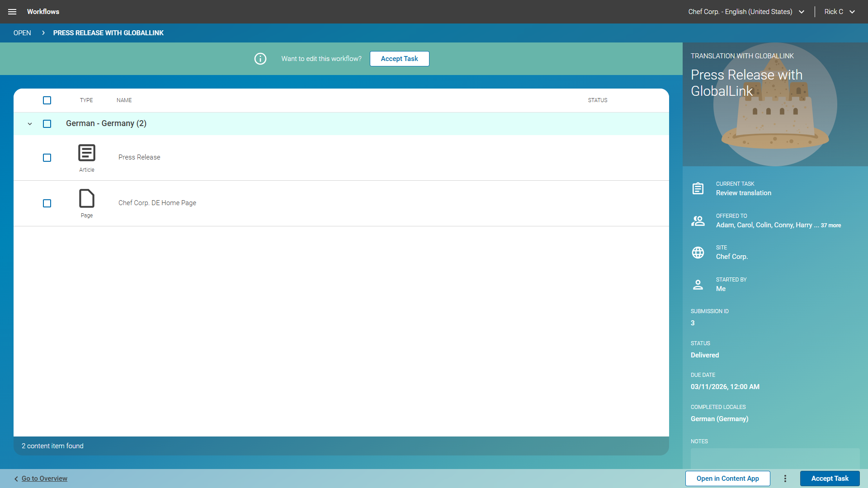Screen dimensions: 868x488
Task: Click Accept Task in the top banner
Action: coord(399,59)
